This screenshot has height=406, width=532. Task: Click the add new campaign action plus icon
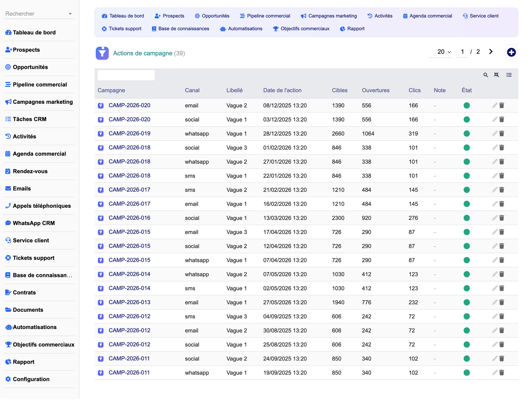point(511,52)
